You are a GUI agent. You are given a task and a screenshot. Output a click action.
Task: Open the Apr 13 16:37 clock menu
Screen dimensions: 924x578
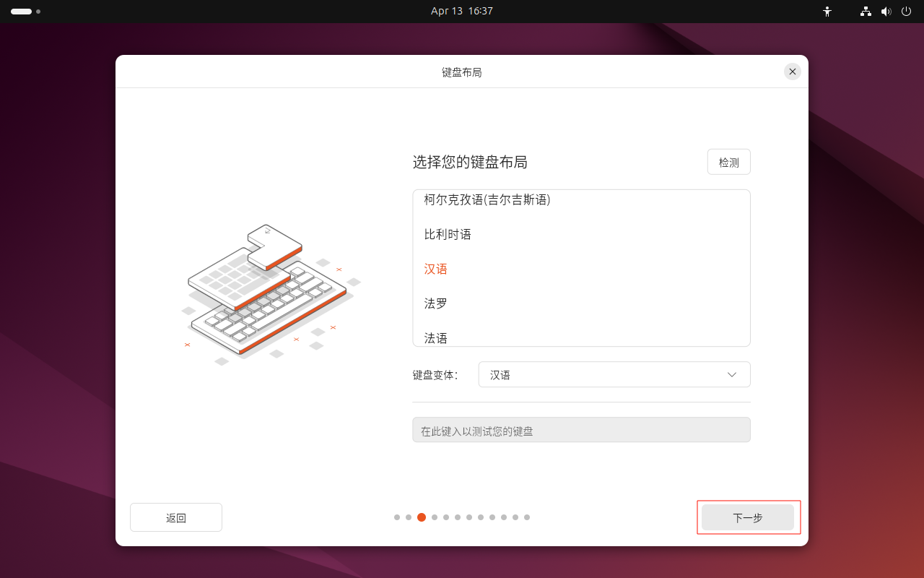[x=462, y=12]
